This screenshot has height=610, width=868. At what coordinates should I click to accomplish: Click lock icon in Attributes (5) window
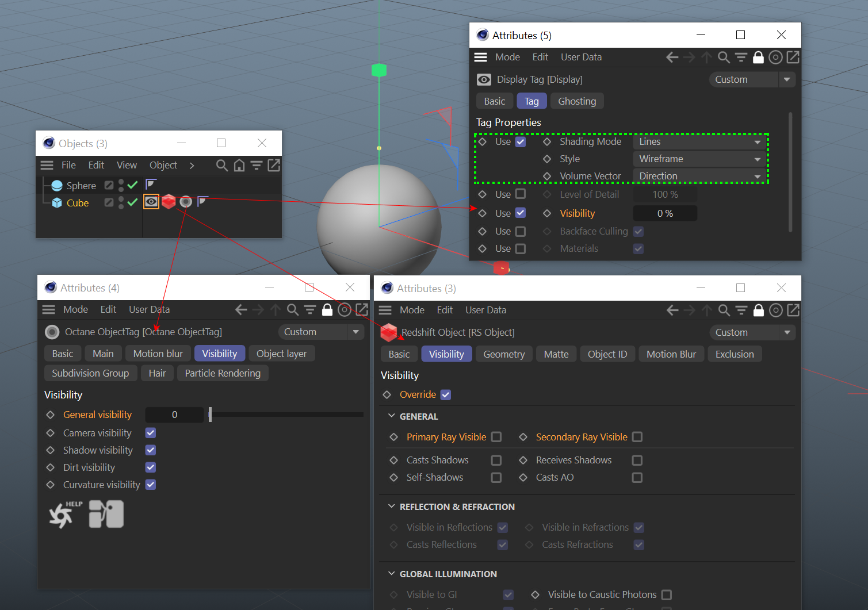[758, 57]
